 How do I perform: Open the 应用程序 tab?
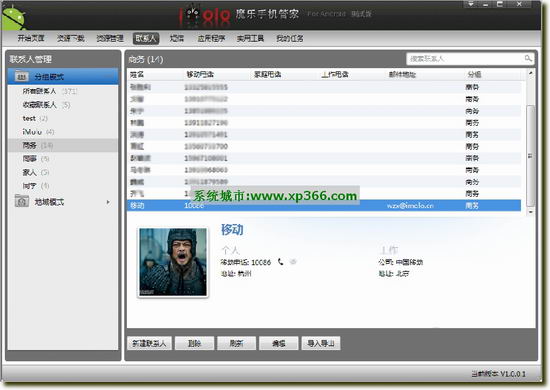click(x=211, y=38)
